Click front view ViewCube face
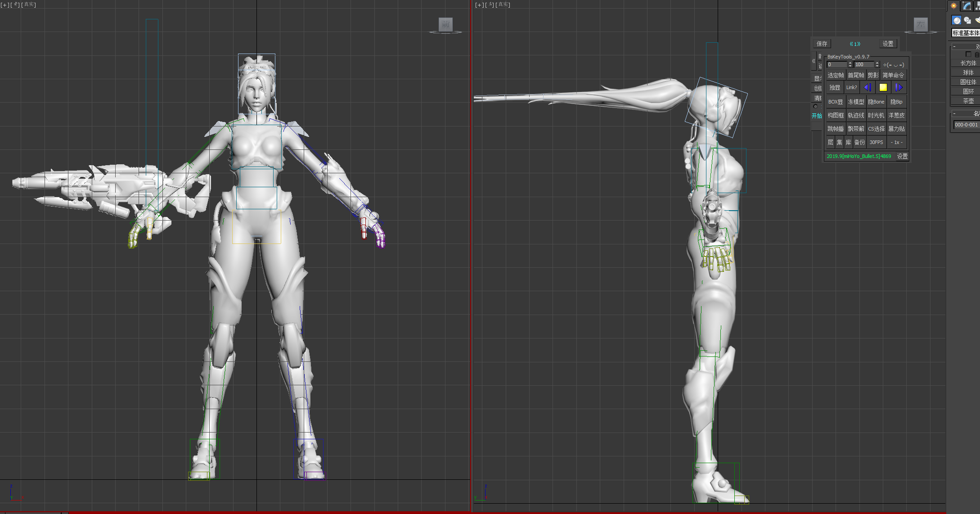The width and height of the screenshot is (980, 514). click(x=445, y=24)
